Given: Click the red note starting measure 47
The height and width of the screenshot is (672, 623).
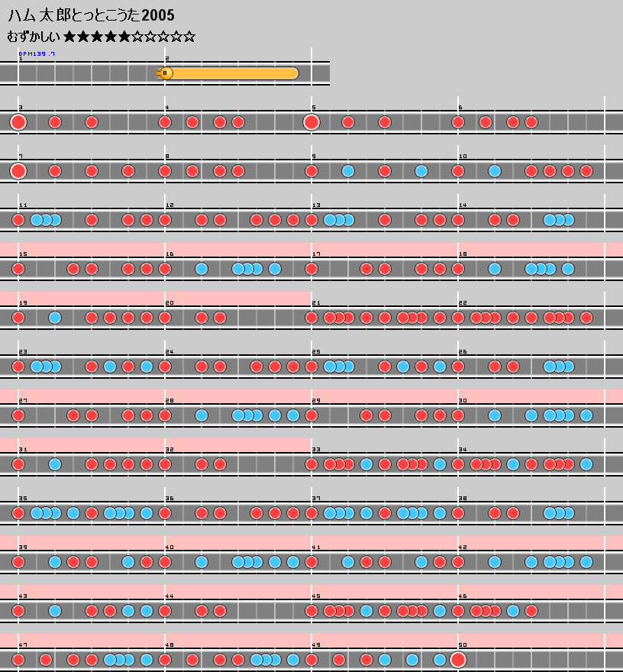Looking at the screenshot, I should tap(18, 660).
